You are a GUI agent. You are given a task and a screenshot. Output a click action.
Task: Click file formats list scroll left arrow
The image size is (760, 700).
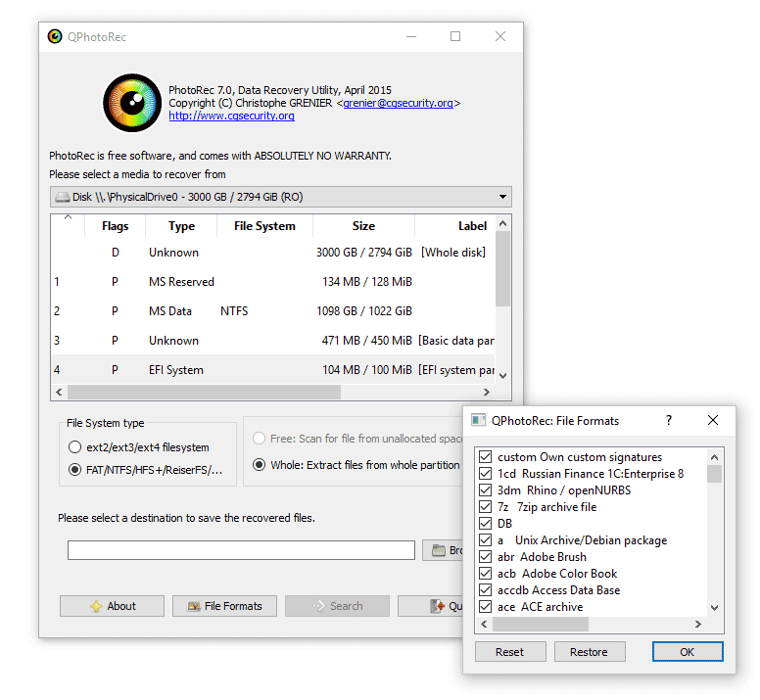484,624
